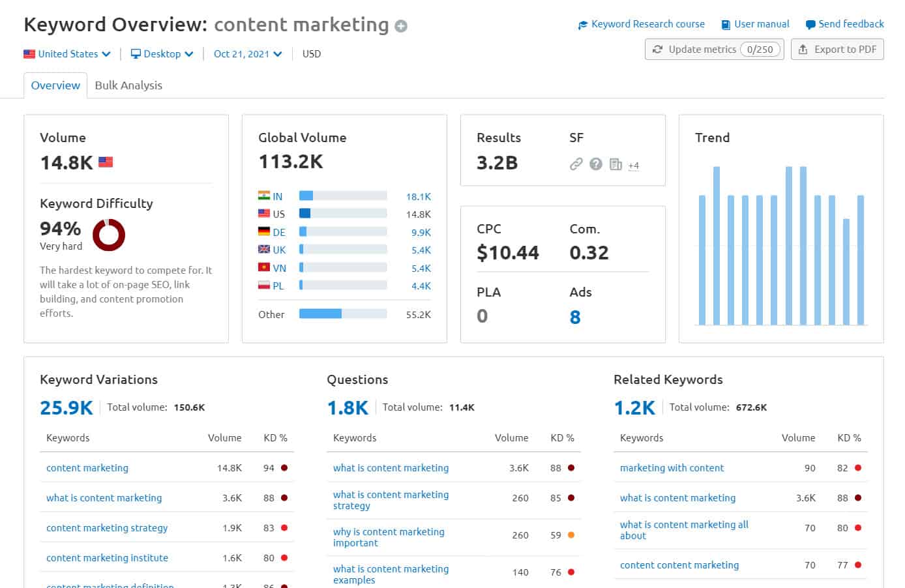Click the link SERP feature icon
The height and width of the screenshot is (588, 905).
click(x=576, y=164)
